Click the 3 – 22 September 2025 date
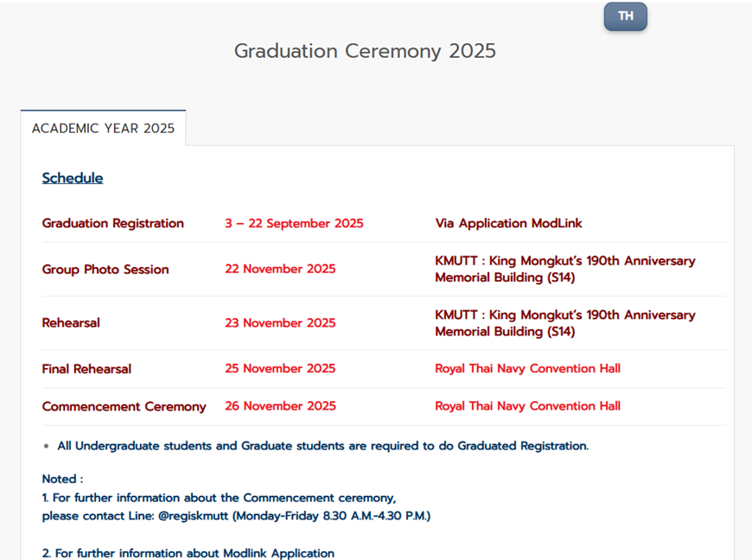This screenshot has width=752, height=560. pyautogui.click(x=294, y=223)
